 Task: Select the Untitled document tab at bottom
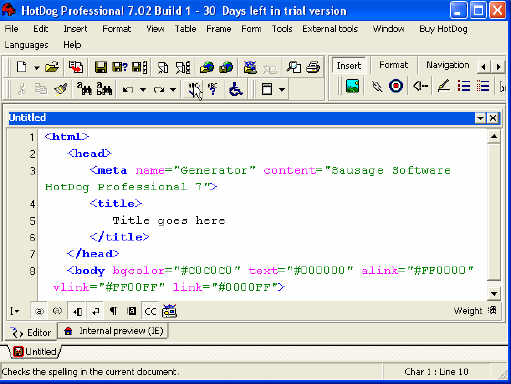[35, 352]
